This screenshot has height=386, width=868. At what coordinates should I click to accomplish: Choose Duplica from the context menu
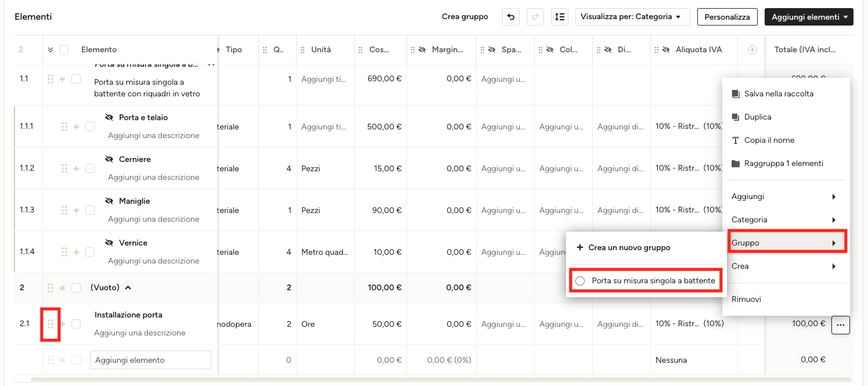coord(786,117)
